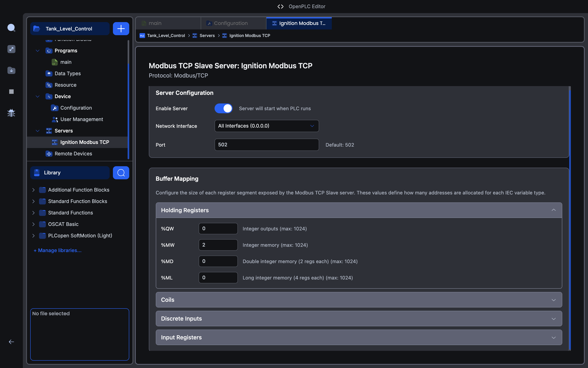The width and height of the screenshot is (588, 368).
Task: Click the 'Default: 502' hint text
Action: [340, 145]
